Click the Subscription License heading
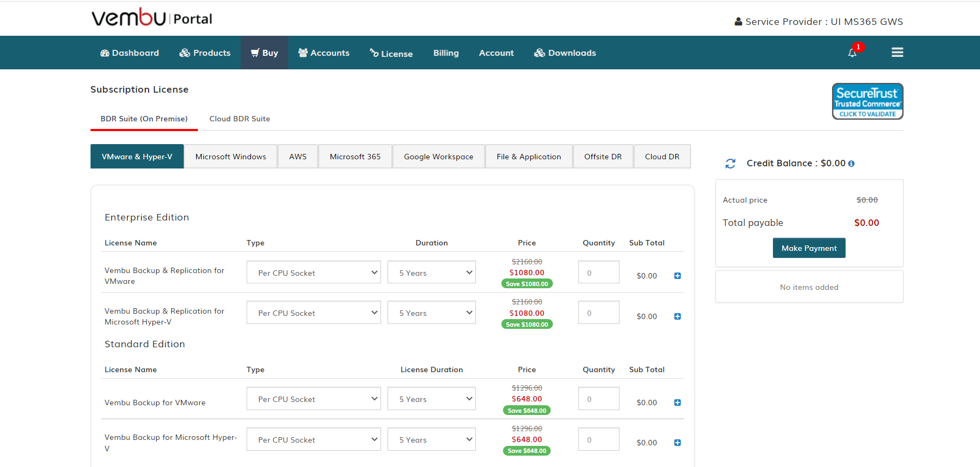The image size is (980, 467). [139, 89]
